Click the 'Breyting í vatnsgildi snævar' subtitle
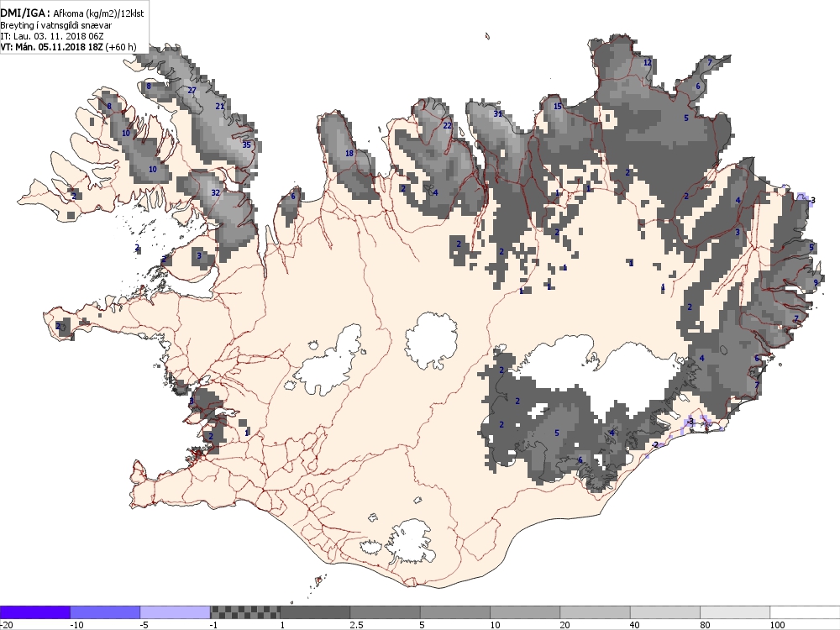The image size is (840, 630). pyautogui.click(x=55, y=25)
